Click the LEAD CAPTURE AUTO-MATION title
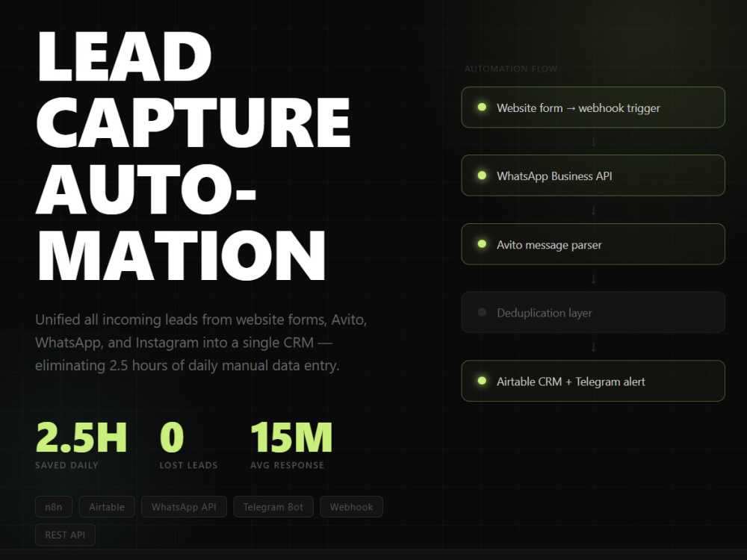 (x=193, y=156)
